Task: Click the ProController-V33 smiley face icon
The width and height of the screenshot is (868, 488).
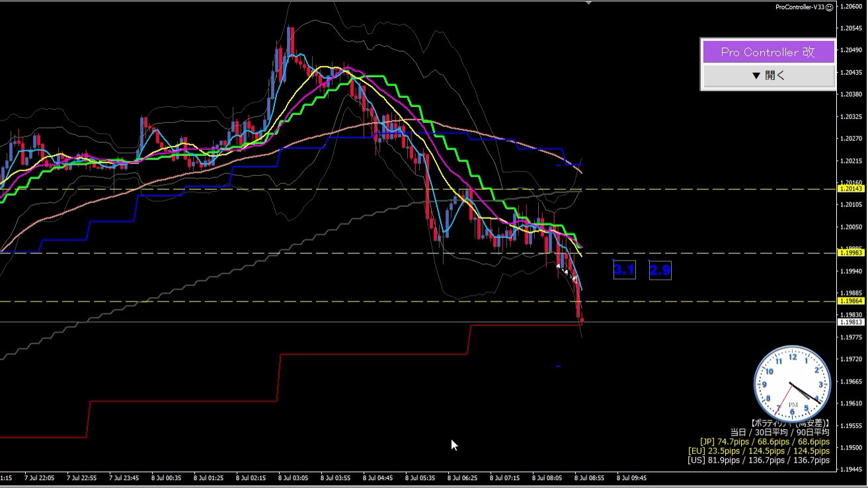Action: click(x=830, y=7)
